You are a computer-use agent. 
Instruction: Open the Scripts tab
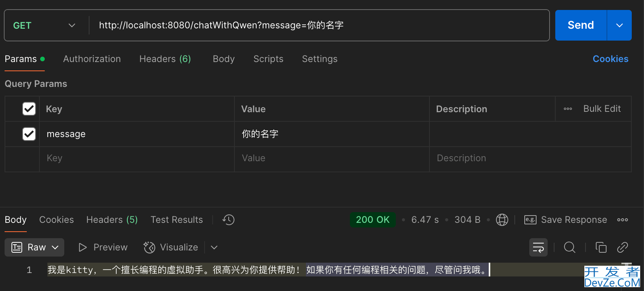tap(268, 59)
